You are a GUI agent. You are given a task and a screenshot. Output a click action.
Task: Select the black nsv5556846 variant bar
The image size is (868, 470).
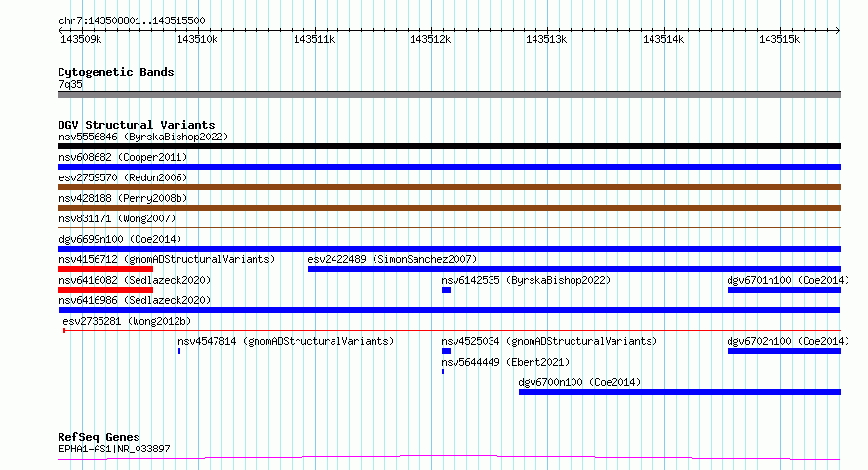pos(449,146)
